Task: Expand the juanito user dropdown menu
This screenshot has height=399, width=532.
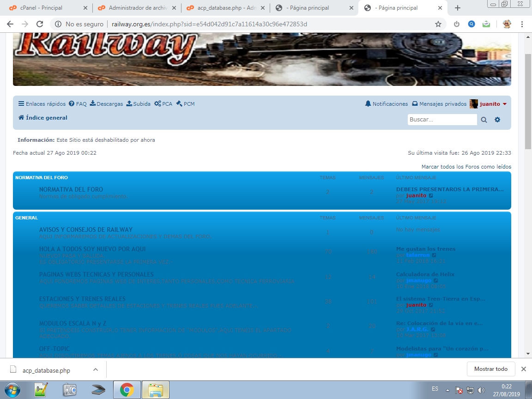Action: pyautogui.click(x=504, y=104)
